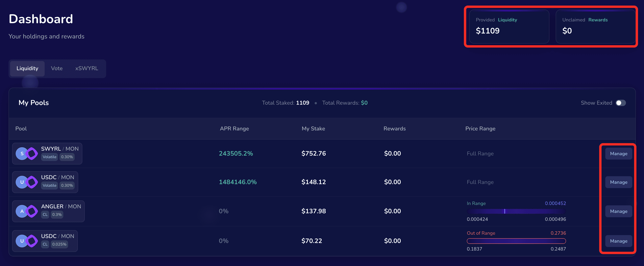Viewport: 644px width, 266px height.
Task: Click the ANGLER in-range price bar
Action: 516,211
